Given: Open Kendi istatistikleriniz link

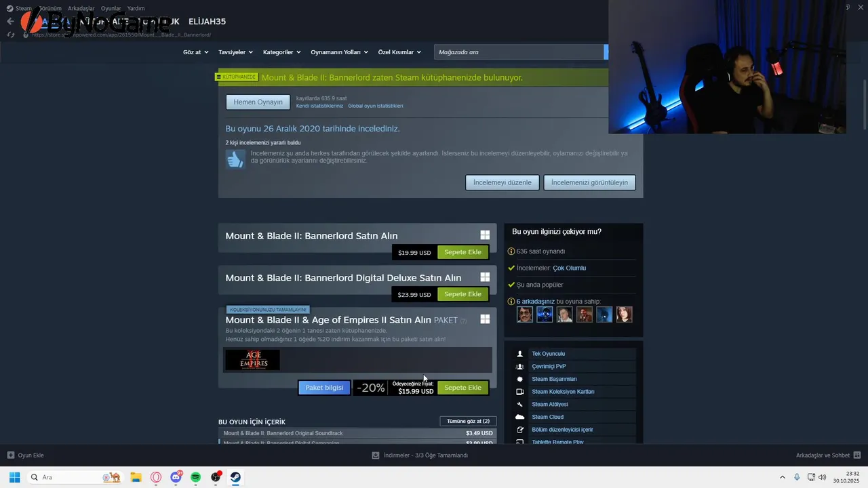Looking at the screenshot, I should coord(319,106).
